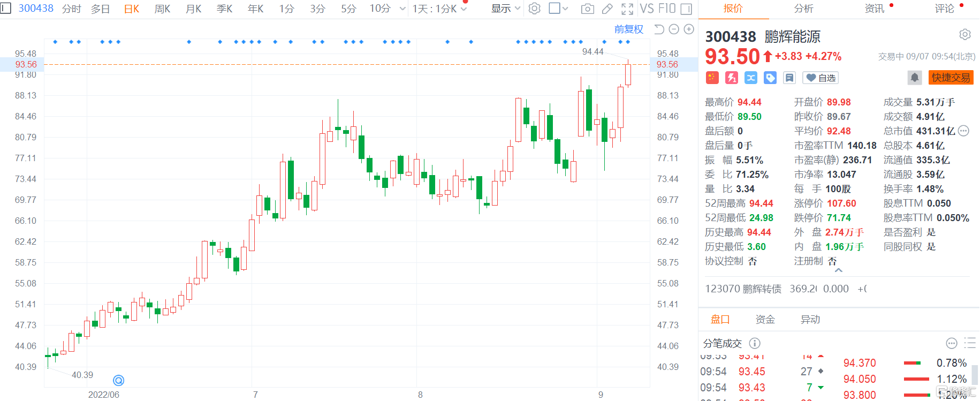The image size is (980, 401).
Task: Click the 涨停价 107.60 value
Action: point(841,203)
